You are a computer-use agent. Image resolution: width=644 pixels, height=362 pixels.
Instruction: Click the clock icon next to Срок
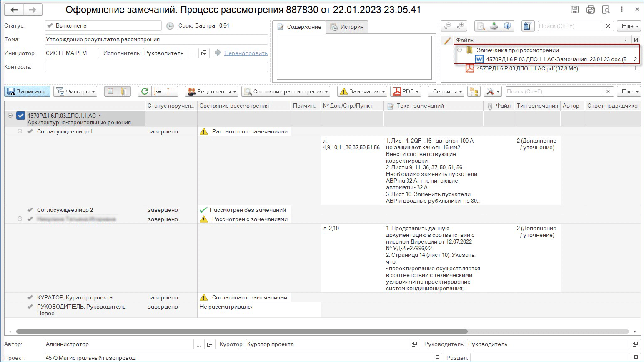(x=170, y=26)
